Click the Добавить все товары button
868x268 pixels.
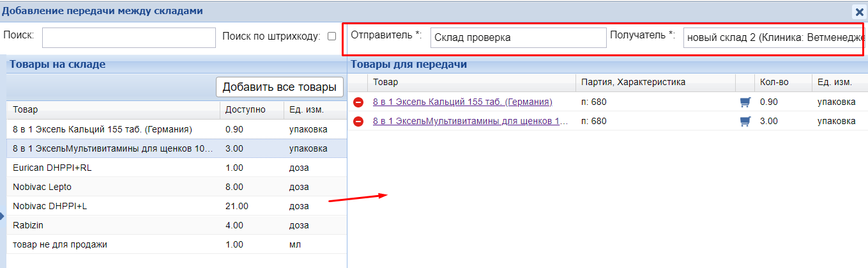coord(279,87)
